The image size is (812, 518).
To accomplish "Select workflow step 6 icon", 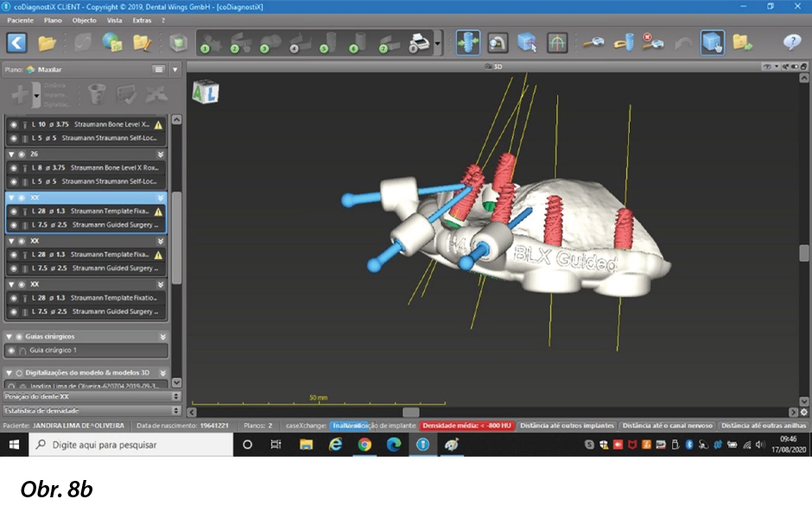I will point(359,43).
